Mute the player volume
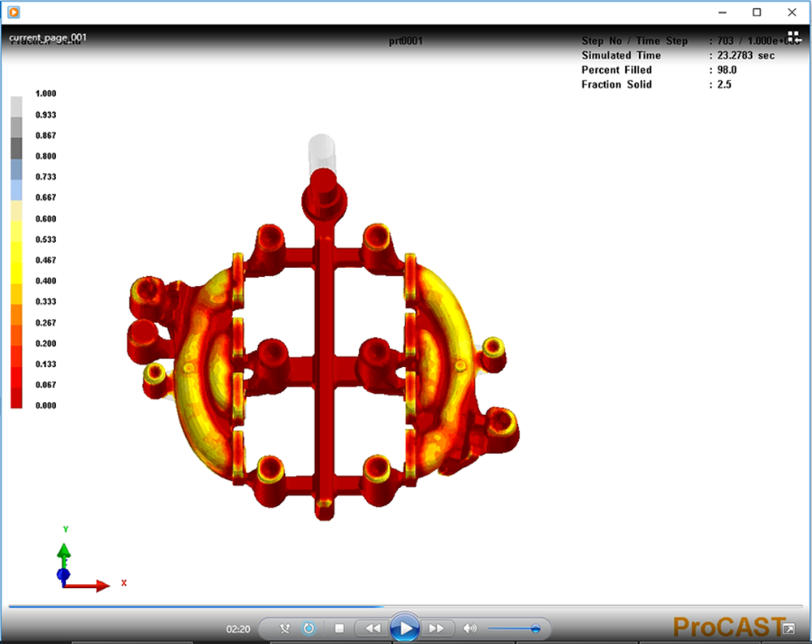The width and height of the screenshot is (812, 644). [469, 629]
